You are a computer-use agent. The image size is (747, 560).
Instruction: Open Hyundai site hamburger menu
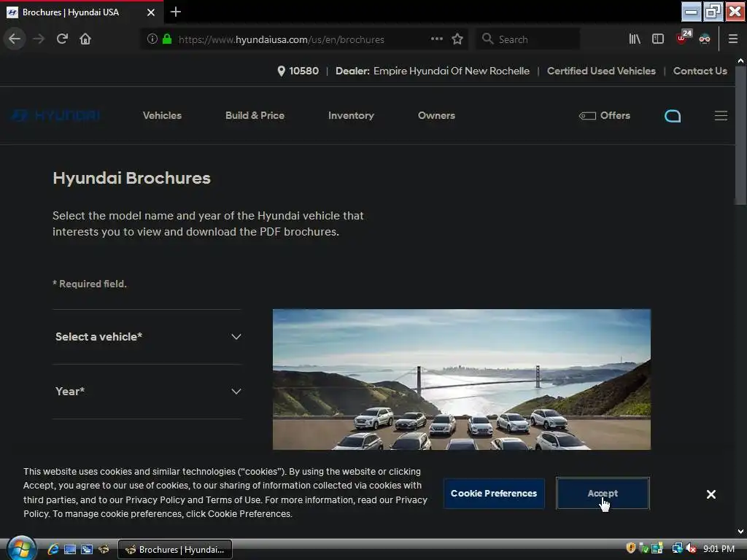point(721,116)
